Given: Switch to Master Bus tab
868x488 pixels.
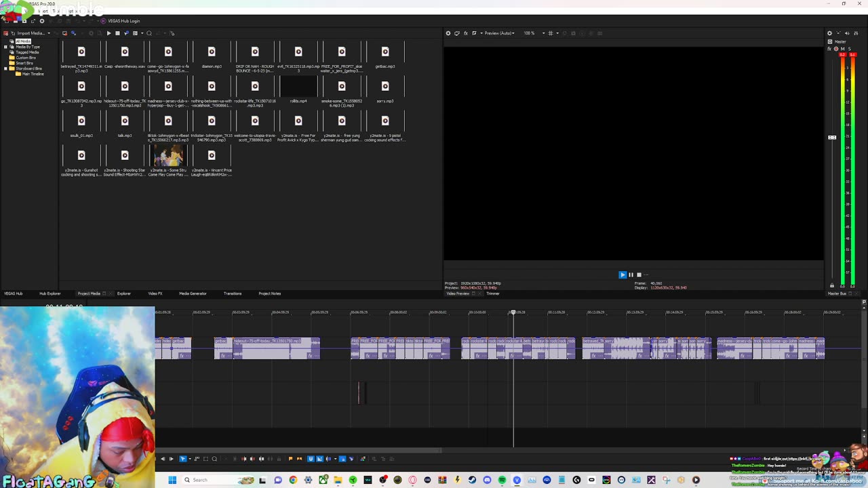Looking at the screenshot, I should coord(837,293).
